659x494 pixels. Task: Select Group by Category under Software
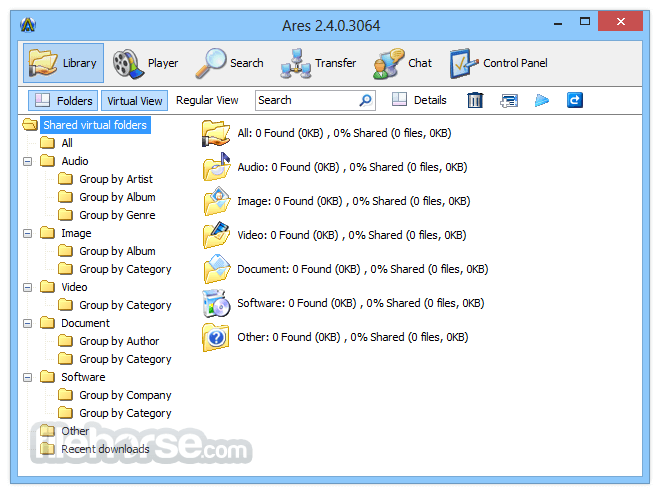click(x=125, y=413)
